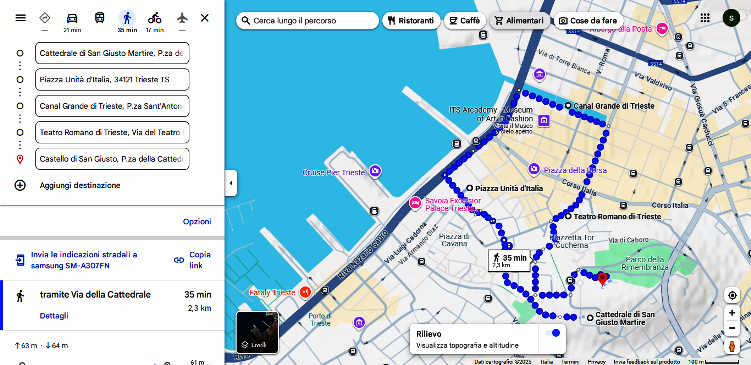Center map on my location
Screen dimensions: 751x365
click(x=732, y=296)
